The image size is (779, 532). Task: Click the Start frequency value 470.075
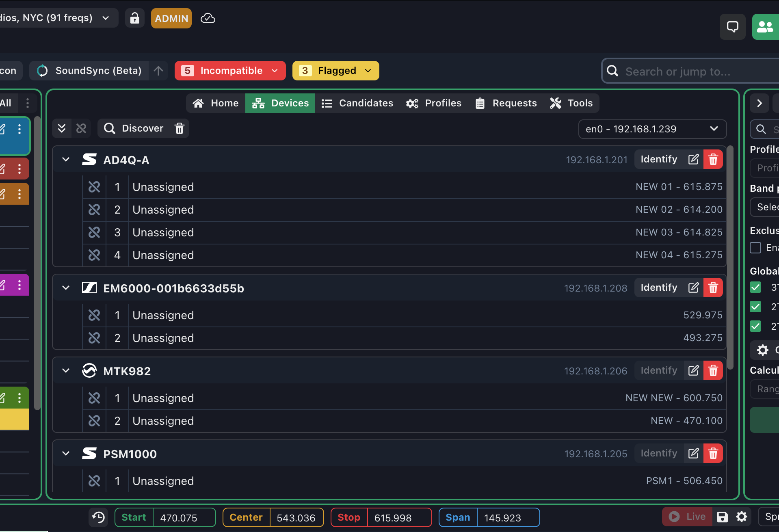pos(184,518)
